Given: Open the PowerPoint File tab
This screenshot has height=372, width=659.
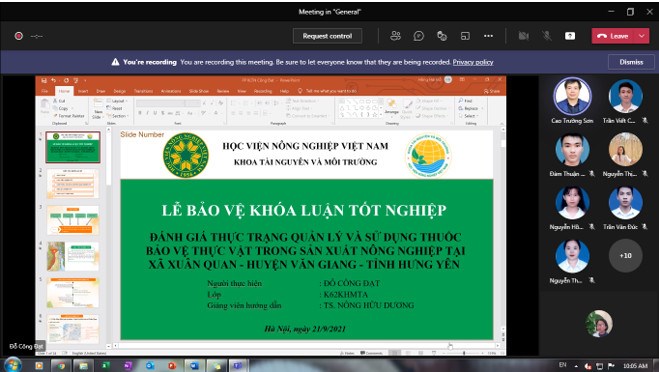Looking at the screenshot, I should [45, 91].
